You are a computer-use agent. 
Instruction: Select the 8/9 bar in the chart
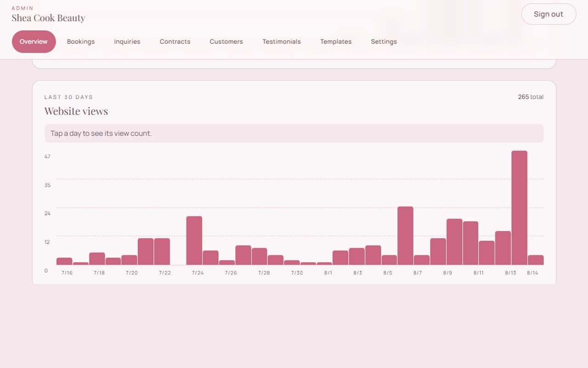pos(454,242)
